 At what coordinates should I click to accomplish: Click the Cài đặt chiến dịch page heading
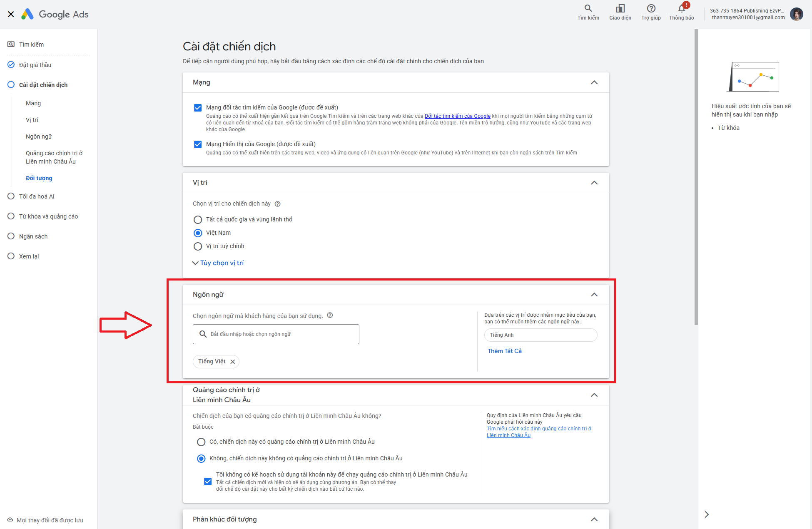229,46
